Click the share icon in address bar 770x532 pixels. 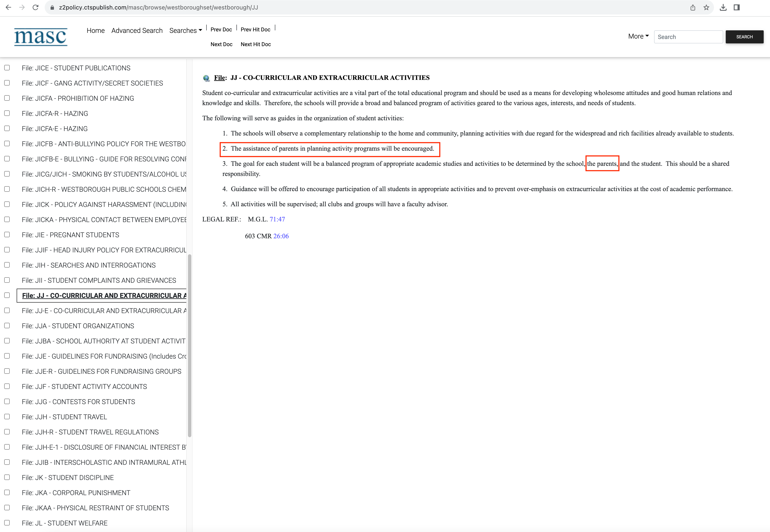point(693,7)
